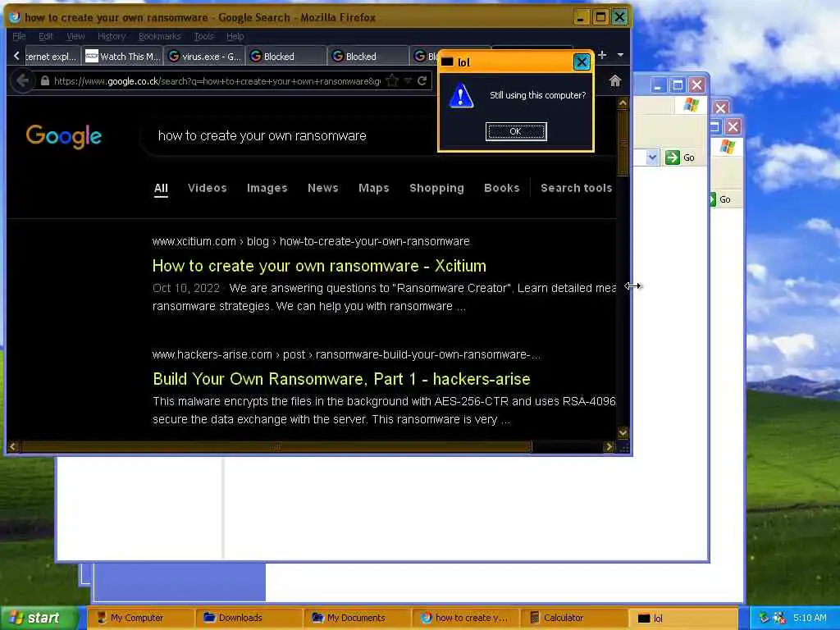
Task: Select the Shopping search filter
Action: [x=436, y=188]
